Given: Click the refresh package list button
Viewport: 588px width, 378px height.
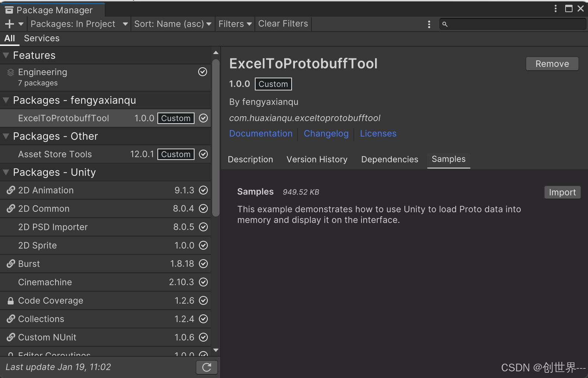Looking at the screenshot, I should (x=207, y=367).
